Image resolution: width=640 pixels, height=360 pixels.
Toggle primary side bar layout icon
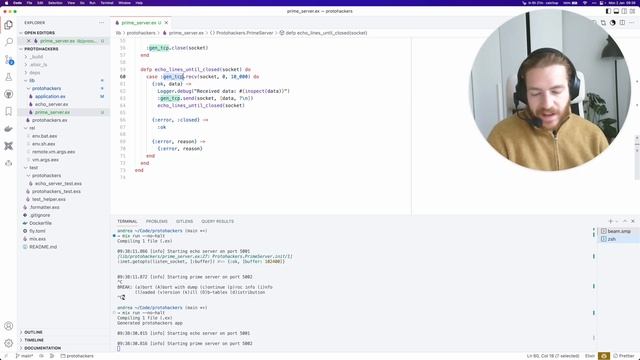(608, 11)
